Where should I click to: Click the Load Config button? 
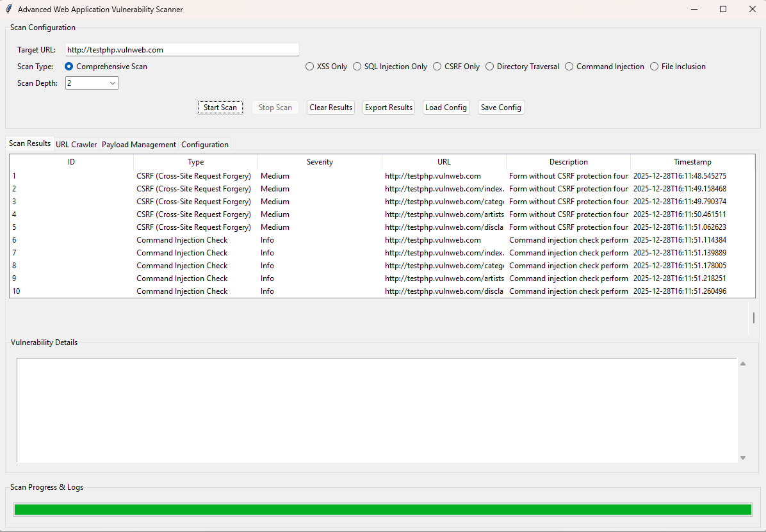(446, 108)
